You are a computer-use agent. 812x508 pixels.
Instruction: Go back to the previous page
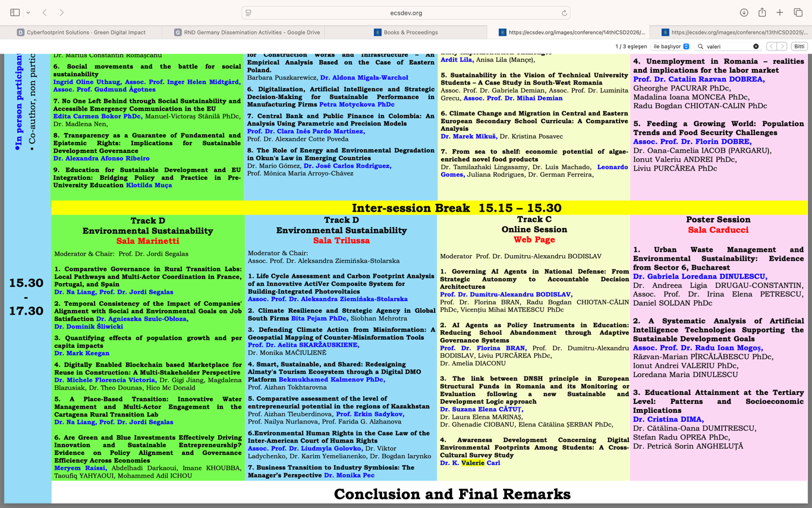click(45, 12)
